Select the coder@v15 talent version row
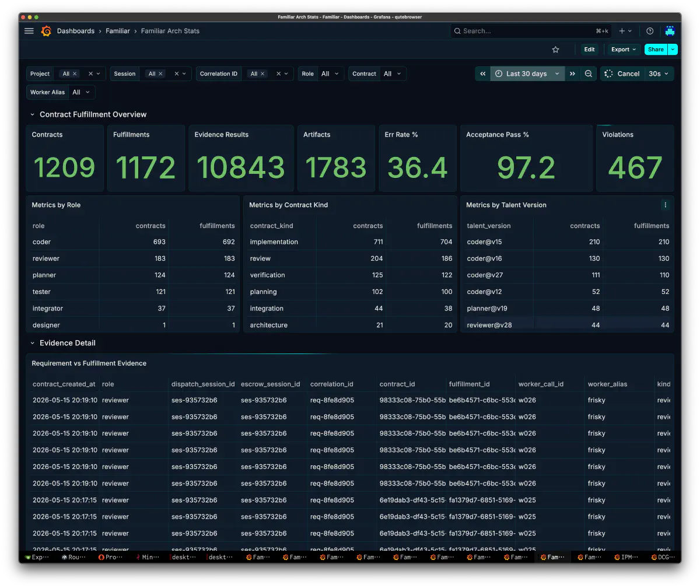The width and height of the screenshot is (700, 588). point(568,242)
